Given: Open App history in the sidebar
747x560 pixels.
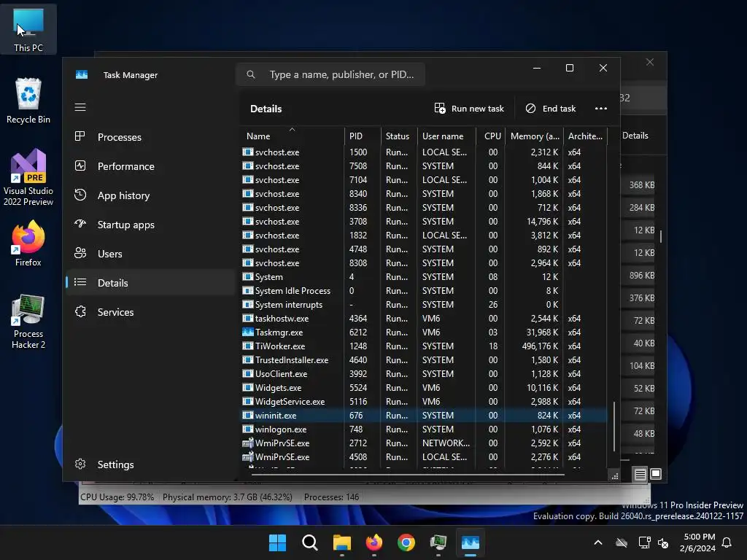Looking at the screenshot, I should pyautogui.click(x=150, y=195).
